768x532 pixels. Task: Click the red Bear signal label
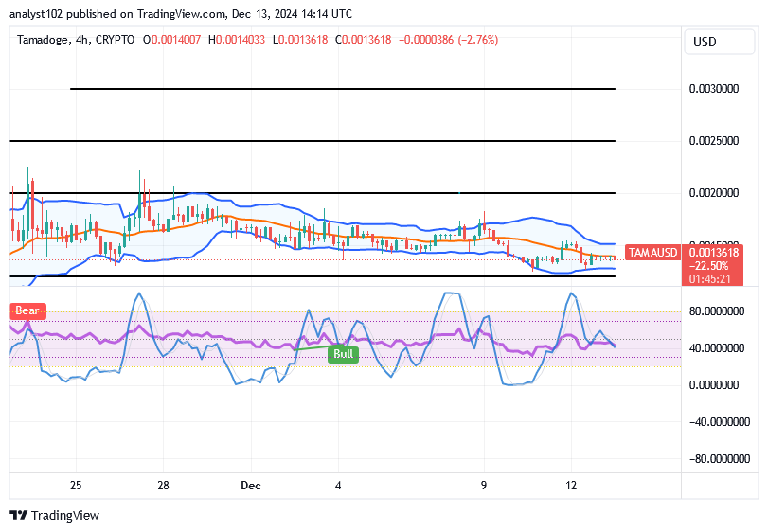[27, 310]
